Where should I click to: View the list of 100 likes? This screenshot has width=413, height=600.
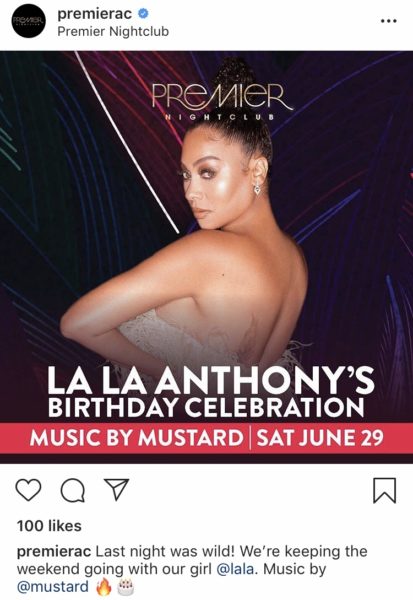tap(49, 526)
